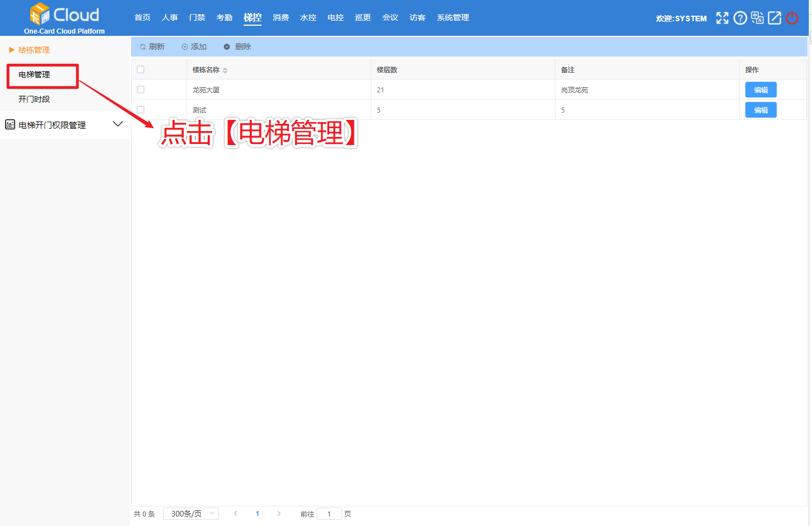812x526 pixels.
Task: Click the language translation icon
Action: [x=757, y=18]
